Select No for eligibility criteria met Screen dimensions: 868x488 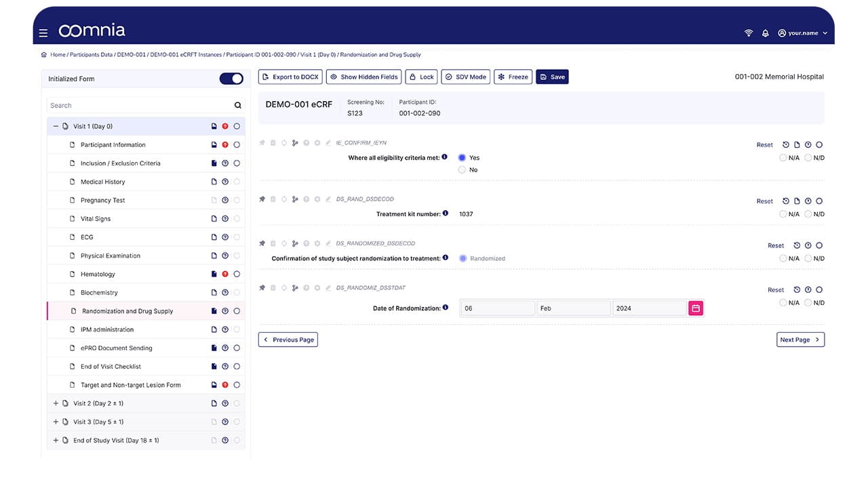(x=462, y=169)
